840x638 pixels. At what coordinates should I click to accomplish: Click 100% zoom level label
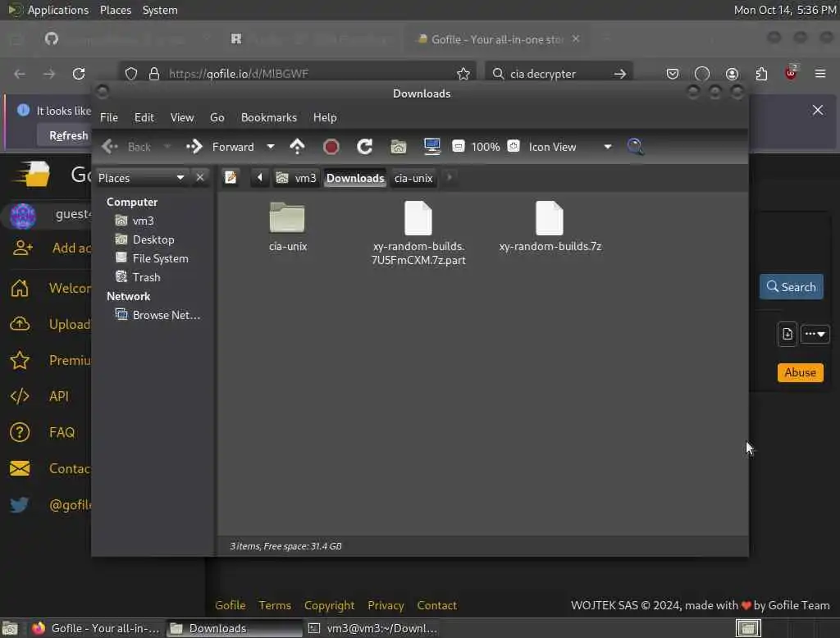[x=486, y=147]
